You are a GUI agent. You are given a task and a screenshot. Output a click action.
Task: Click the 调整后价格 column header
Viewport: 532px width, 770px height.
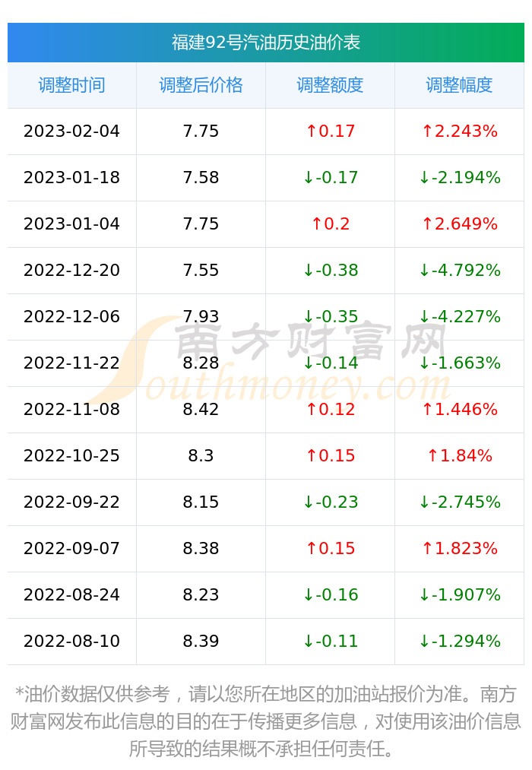coord(201,85)
